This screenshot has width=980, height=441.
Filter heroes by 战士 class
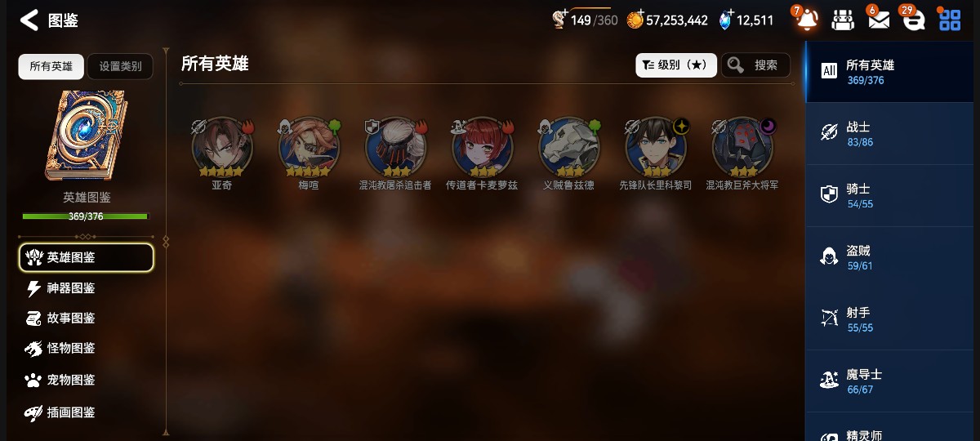[893, 134]
